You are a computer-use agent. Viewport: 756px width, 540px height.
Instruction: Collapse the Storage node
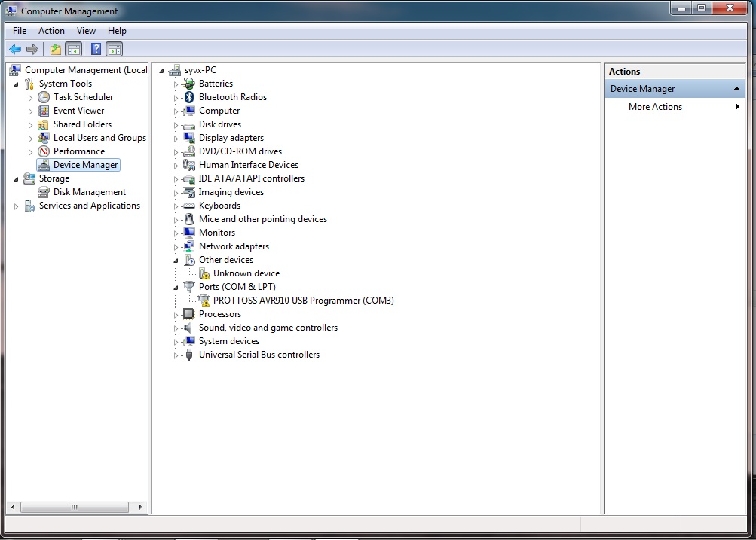[x=17, y=179]
